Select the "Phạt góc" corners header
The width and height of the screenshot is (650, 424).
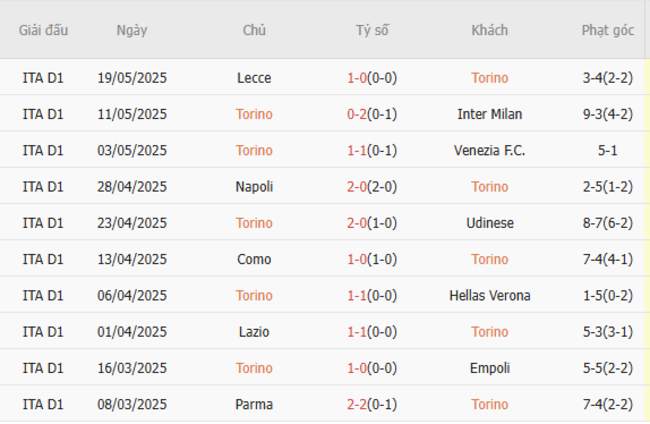tap(608, 30)
